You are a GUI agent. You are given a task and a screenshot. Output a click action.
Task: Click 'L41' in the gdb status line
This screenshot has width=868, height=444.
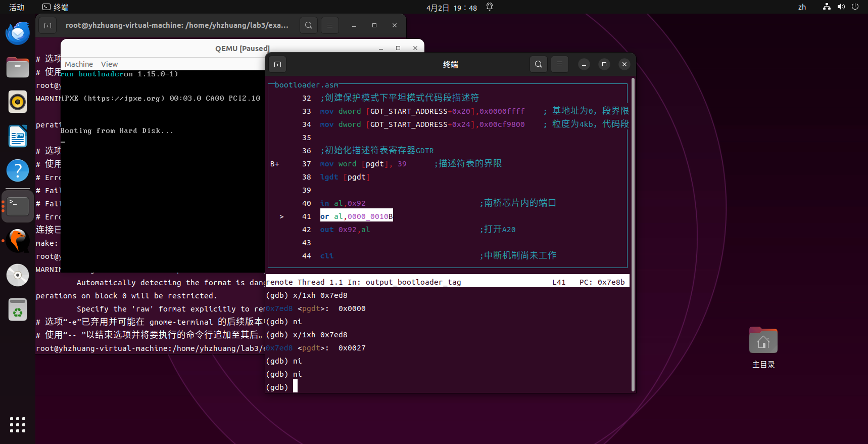[x=559, y=282]
